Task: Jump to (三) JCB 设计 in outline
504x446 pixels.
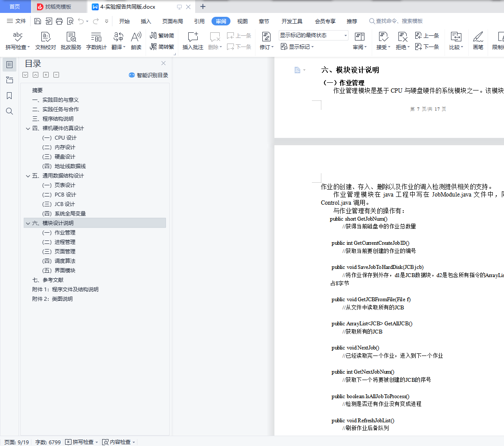Action: [58, 204]
